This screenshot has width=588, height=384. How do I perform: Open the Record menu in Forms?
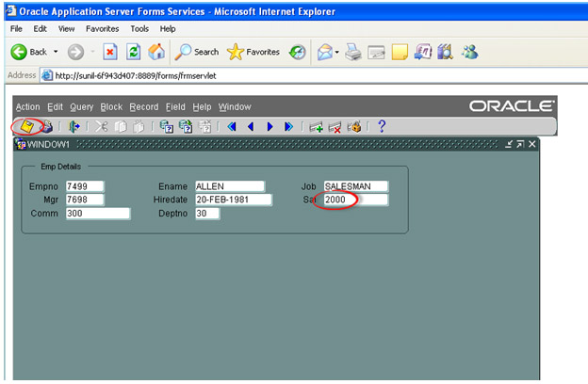[144, 107]
